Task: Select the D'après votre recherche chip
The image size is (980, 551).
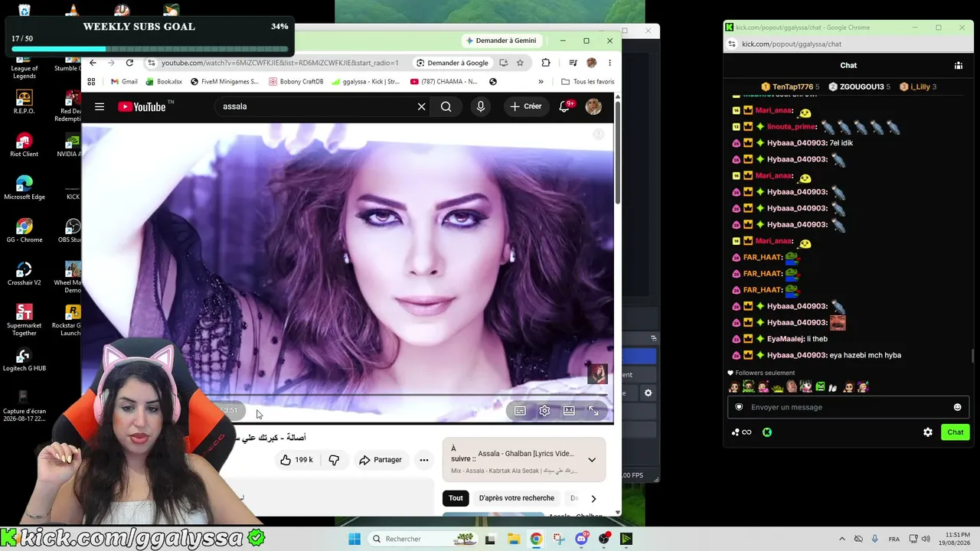Action: [x=517, y=498]
